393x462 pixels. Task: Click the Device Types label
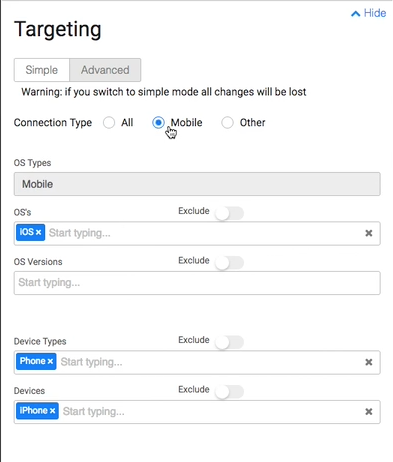[x=40, y=342]
